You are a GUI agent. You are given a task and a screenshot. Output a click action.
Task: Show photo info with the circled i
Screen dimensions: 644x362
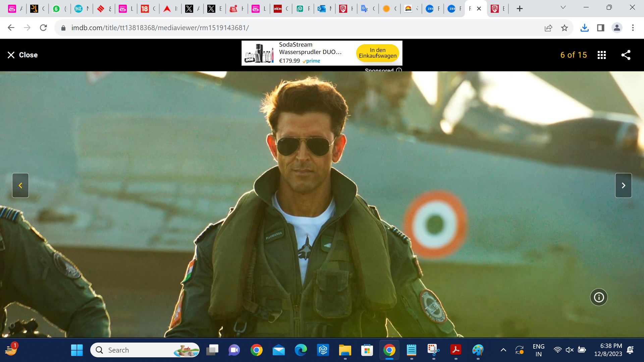pyautogui.click(x=599, y=297)
